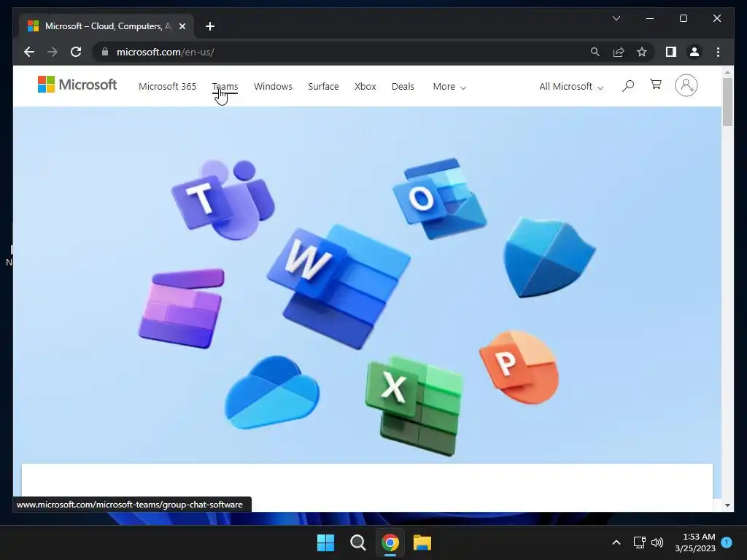Open volume tray icon
Viewport: 747px width, 560px height.
(x=657, y=542)
